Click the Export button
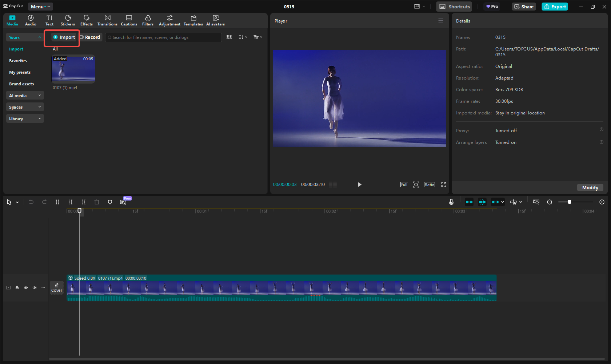The image size is (611, 364). (x=554, y=6)
